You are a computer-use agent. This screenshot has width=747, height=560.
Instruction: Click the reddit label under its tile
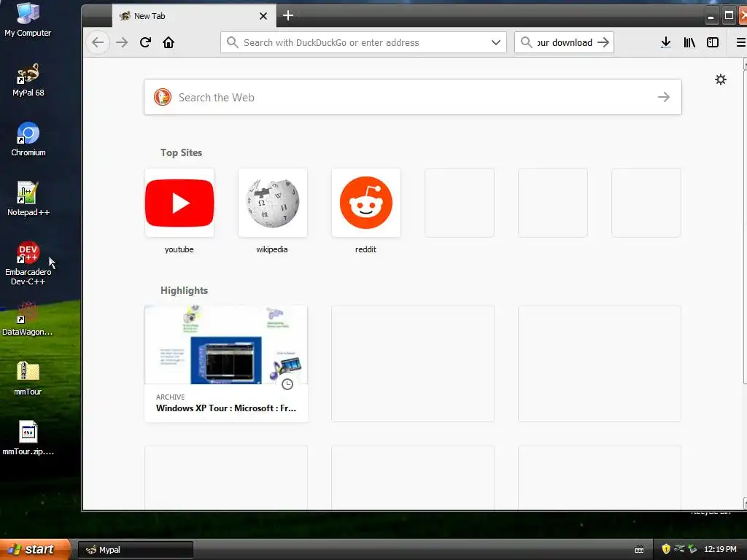coord(365,249)
